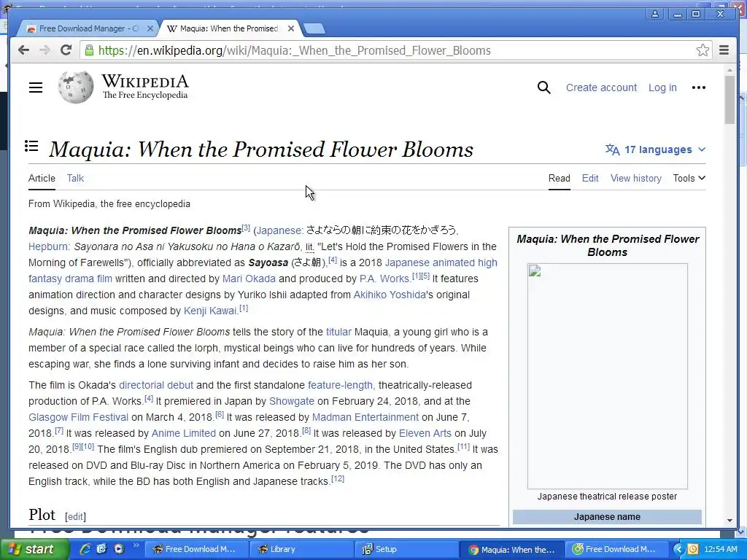Screen dimensions: 747x560
Task: Follow the P.A. Works link
Action: 385,279
